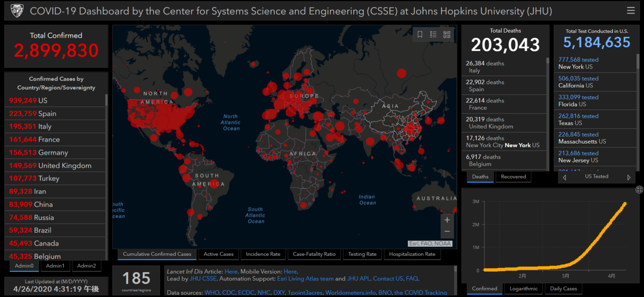This screenshot has width=644, height=297.
Task: Select the Active Cases map tab
Action: 218,254
